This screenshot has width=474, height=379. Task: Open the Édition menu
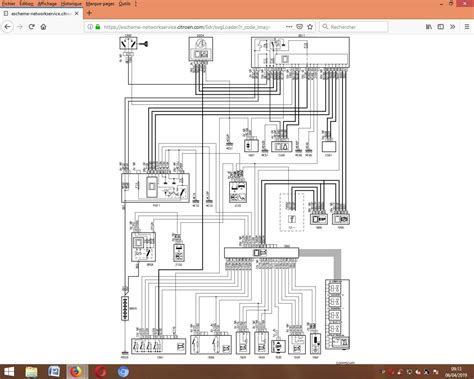(x=26, y=3)
